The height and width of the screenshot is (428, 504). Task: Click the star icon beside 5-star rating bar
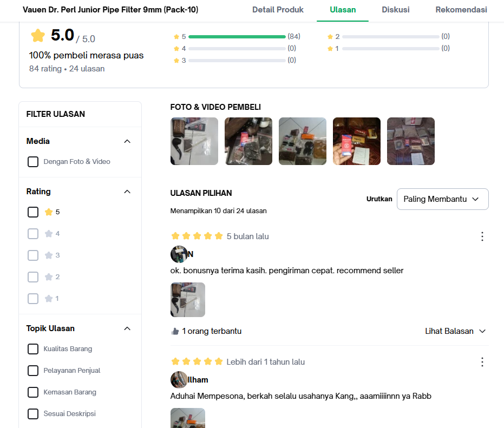(x=176, y=37)
